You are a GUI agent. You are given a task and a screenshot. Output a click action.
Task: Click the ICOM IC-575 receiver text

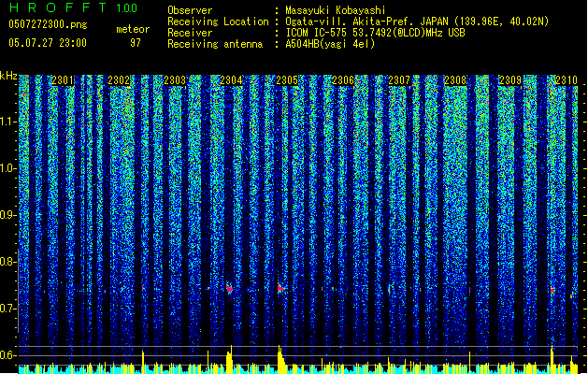point(375,33)
